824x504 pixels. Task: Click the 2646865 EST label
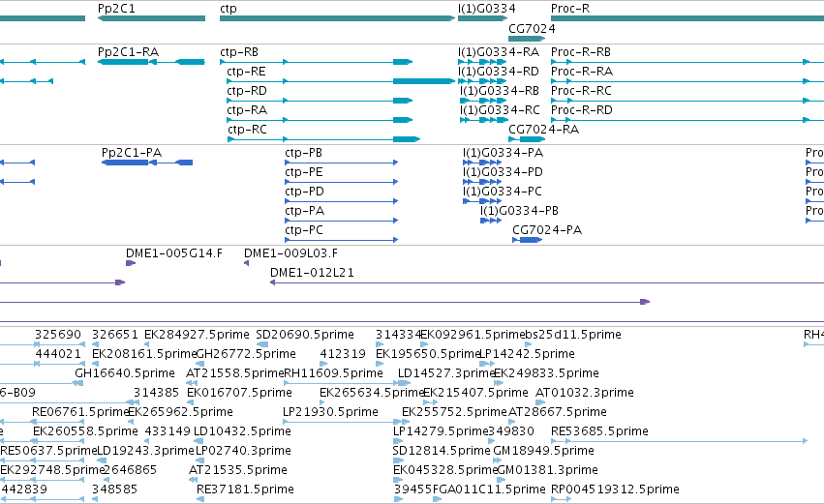click(131, 471)
